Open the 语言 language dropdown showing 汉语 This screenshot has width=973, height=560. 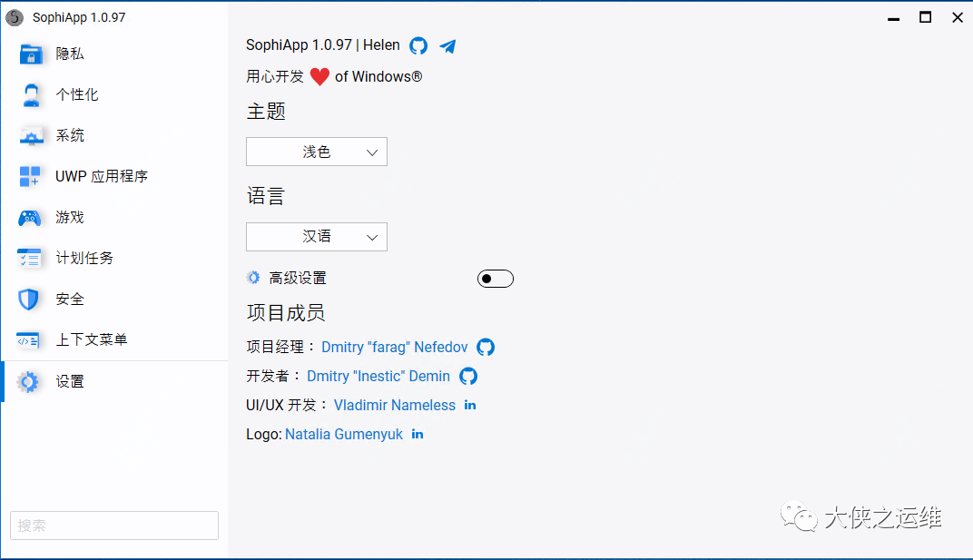coord(317,237)
